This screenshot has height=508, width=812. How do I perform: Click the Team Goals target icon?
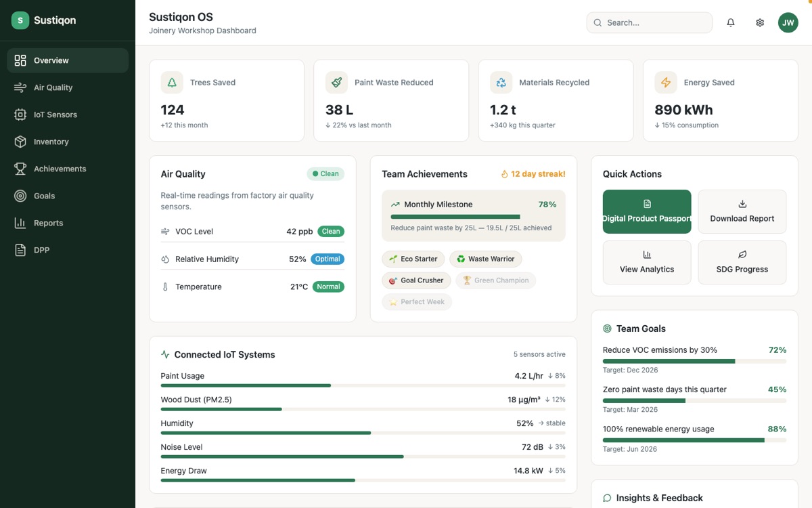(x=607, y=329)
